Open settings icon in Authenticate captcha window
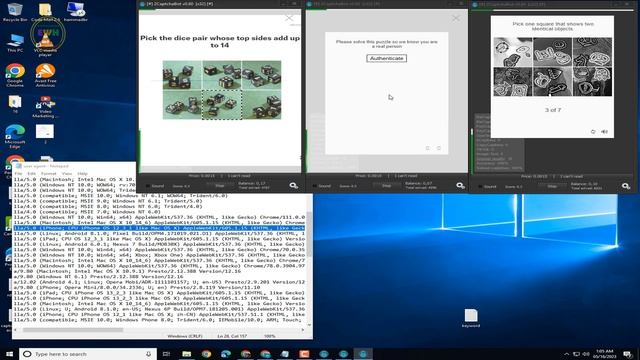 [460, 186]
